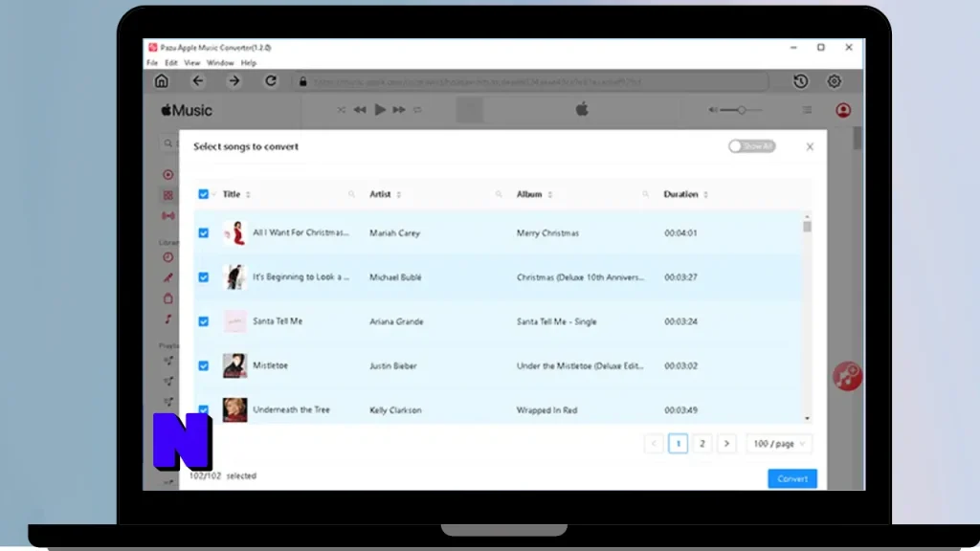Search within the Artist column
Image resolution: width=980 pixels, height=551 pixels.
click(x=498, y=194)
